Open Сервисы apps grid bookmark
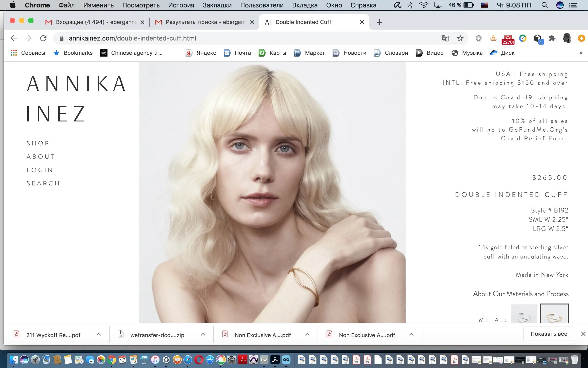The height and width of the screenshot is (368, 588). click(28, 53)
